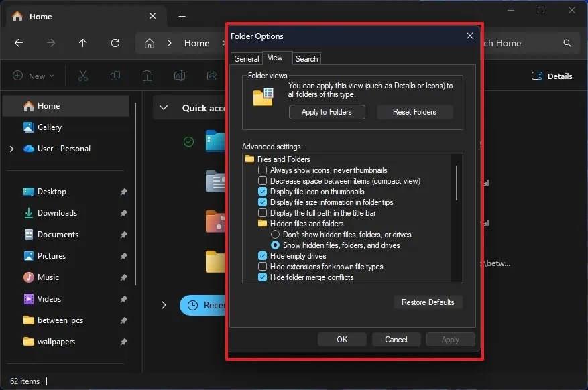Image resolution: width=588 pixels, height=390 pixels.
Task: Click the Refresh navigation icon
Action: coord(115,43)
